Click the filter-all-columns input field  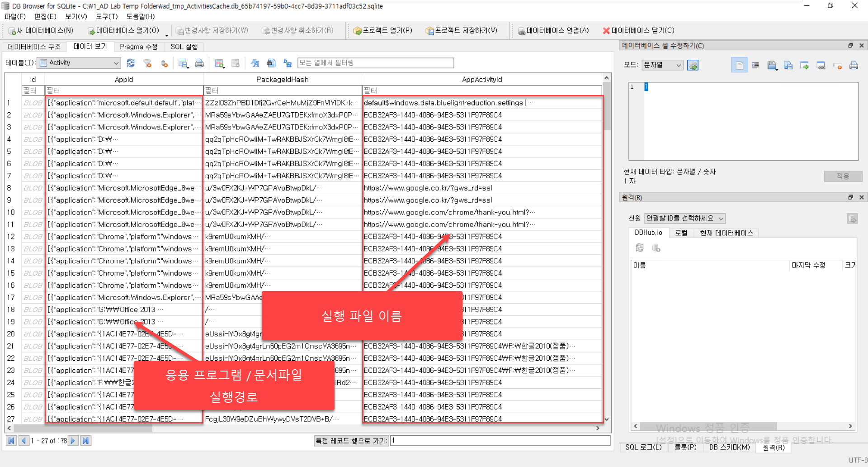tap(375, 63)
